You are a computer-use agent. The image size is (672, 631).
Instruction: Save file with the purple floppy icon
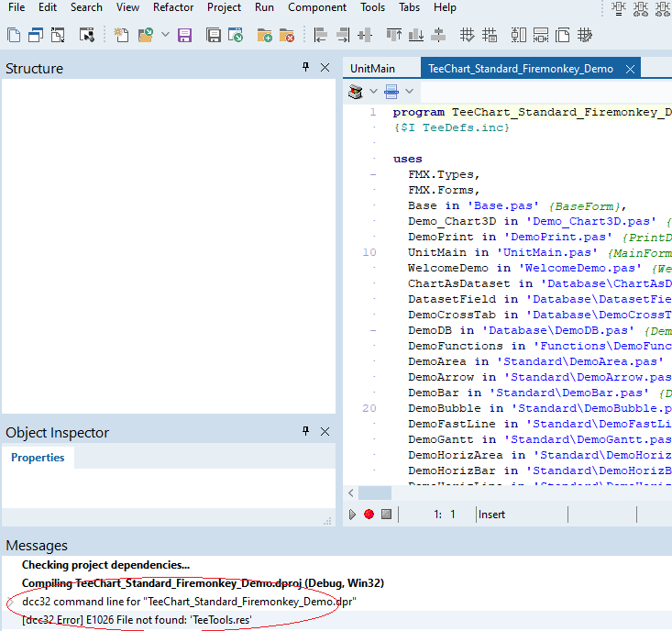click(x=184, y=35)
